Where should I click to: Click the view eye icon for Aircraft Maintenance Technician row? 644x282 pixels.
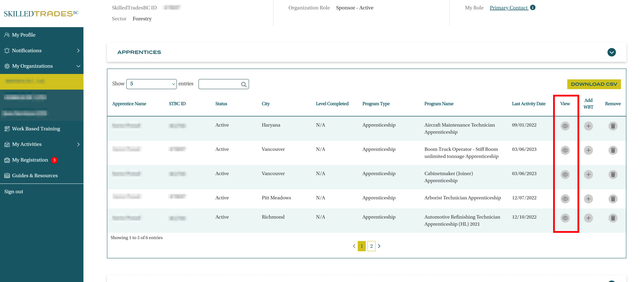(x=565, y=126)
